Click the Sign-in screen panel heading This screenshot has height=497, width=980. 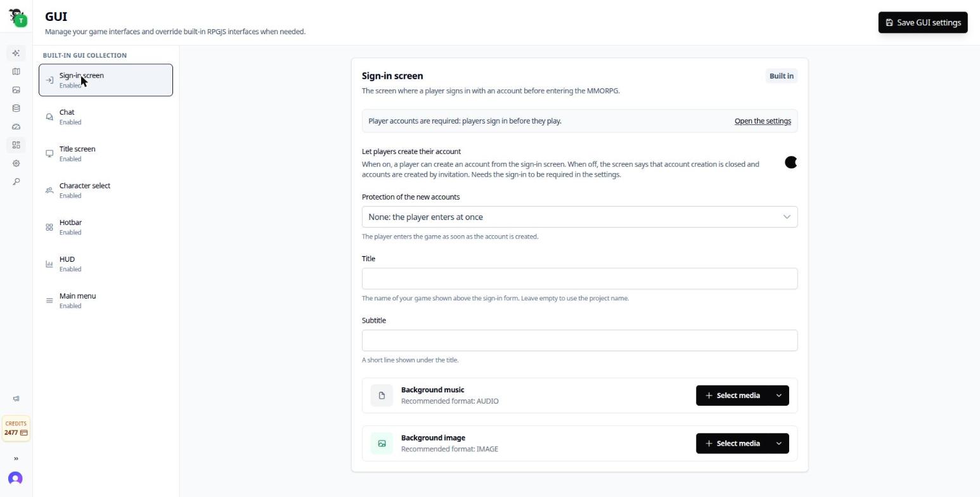392,76
